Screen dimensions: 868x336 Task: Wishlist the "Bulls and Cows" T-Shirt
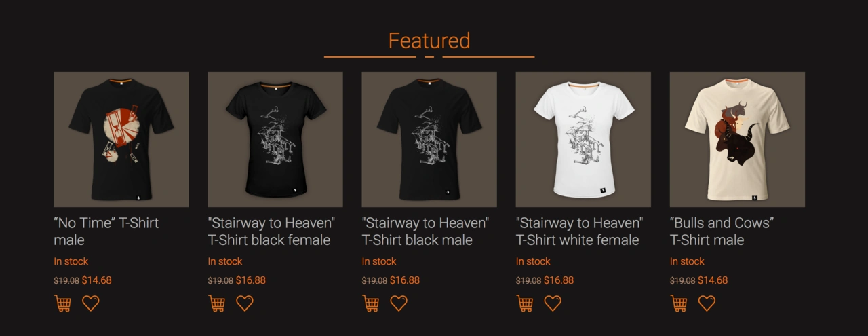click(x=707, y=303)
